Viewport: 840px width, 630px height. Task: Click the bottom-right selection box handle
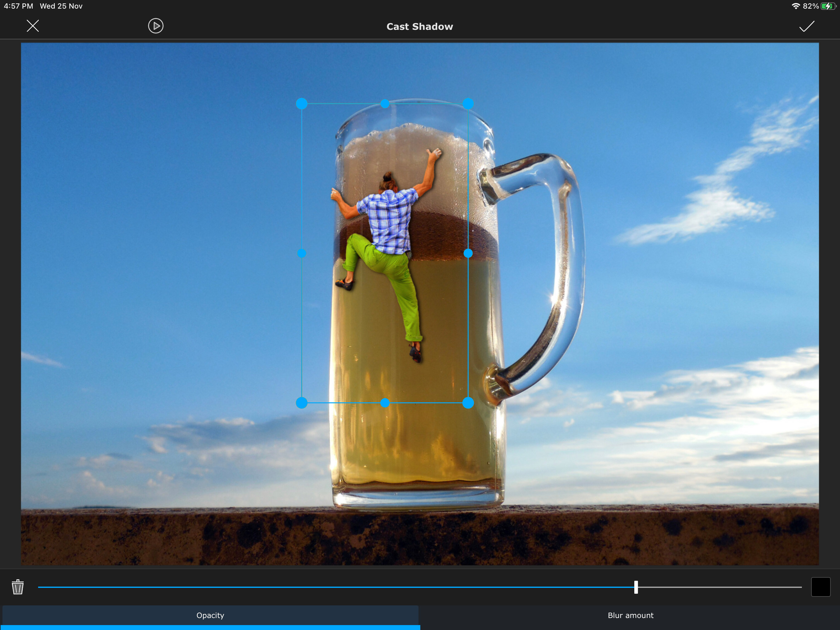tap(468, 403)
